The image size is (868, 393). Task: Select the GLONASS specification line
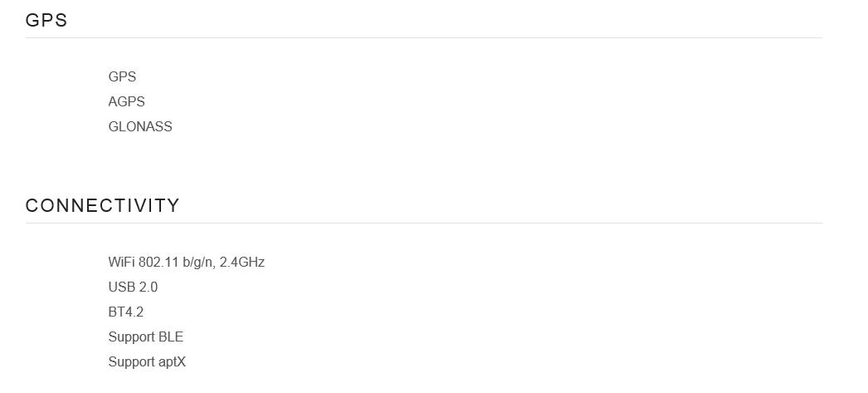coord(140,126)
